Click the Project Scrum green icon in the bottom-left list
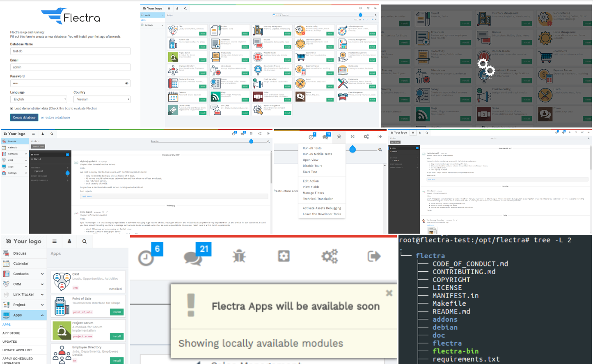 (x=62, y=330)
